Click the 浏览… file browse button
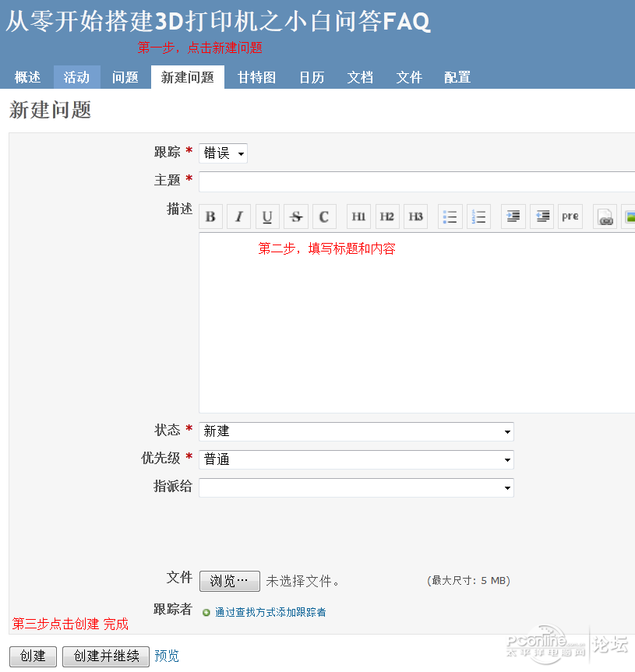Viewport: 635px width, 672px height. [x=229, y=581]
